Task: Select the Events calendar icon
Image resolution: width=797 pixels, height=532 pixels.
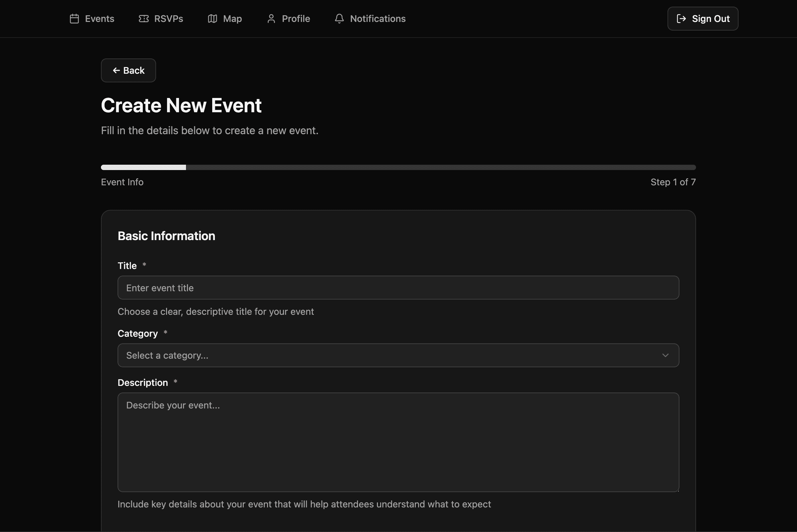Action: coord(74,19)
